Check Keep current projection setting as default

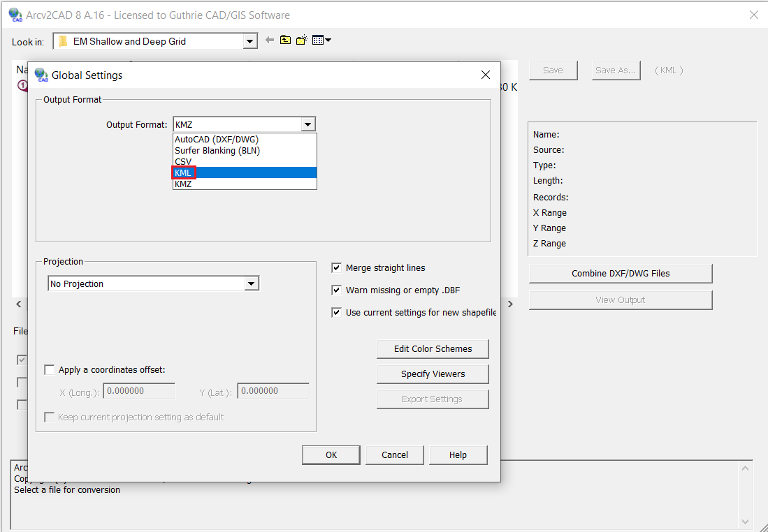[50, 417]
